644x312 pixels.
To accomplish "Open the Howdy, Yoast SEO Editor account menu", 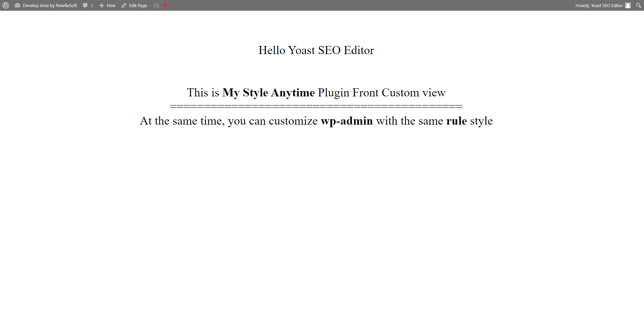I will tap(603, 5).
